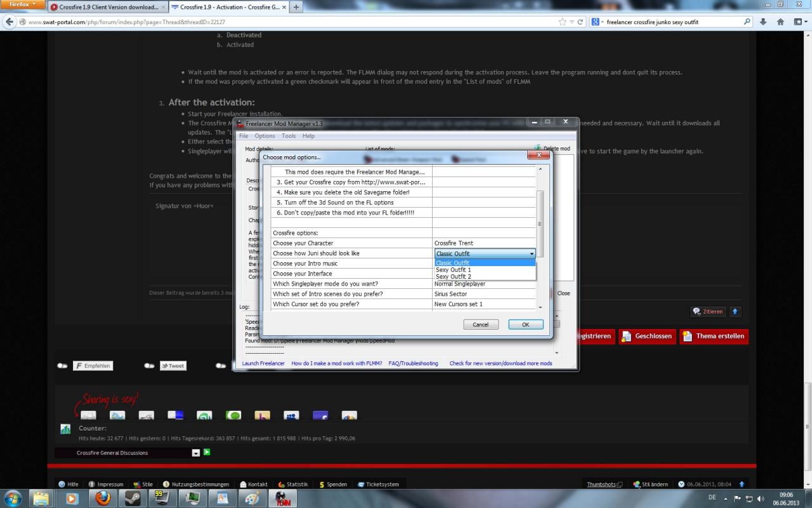Select the 'New Cursors set 1' value
The height and width of the screenshot is (508, 812).
(x=484, y=304)
